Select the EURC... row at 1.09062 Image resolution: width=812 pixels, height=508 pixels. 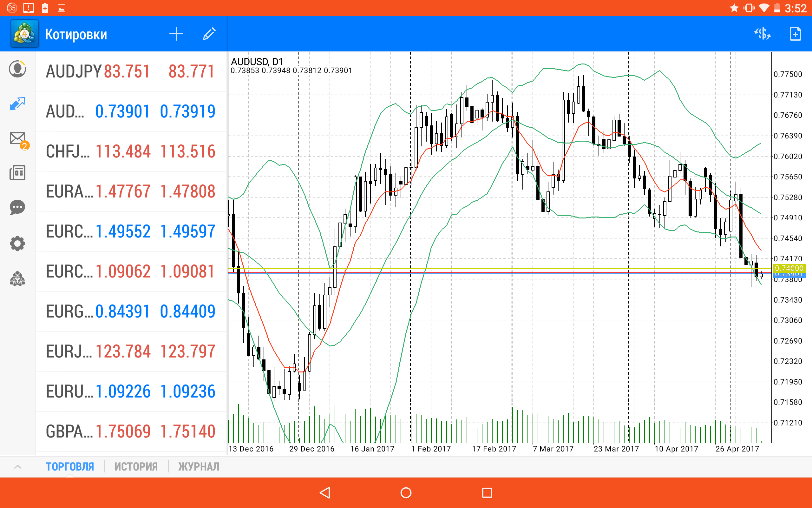pos(131,271)
